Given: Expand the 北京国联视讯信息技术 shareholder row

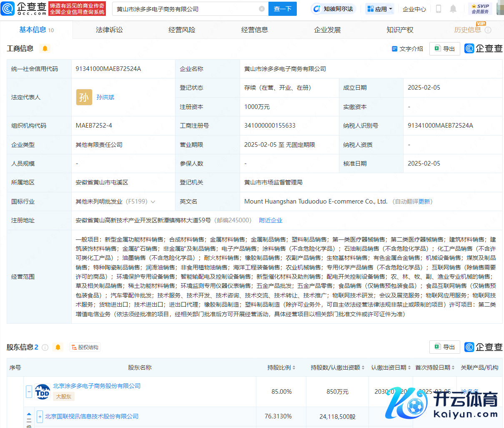Looking at the screenshot, I should [x=40, y=416].
